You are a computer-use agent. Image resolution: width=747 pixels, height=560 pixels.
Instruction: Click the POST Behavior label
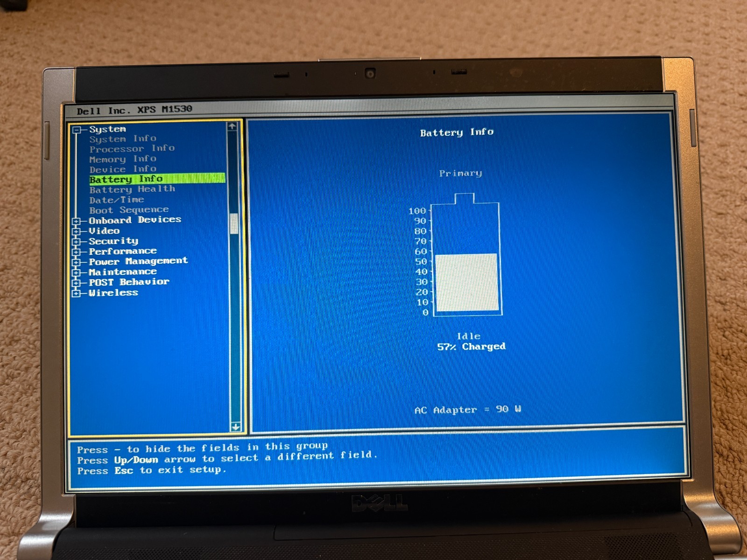pyautogui.click(x=129, y=282)
